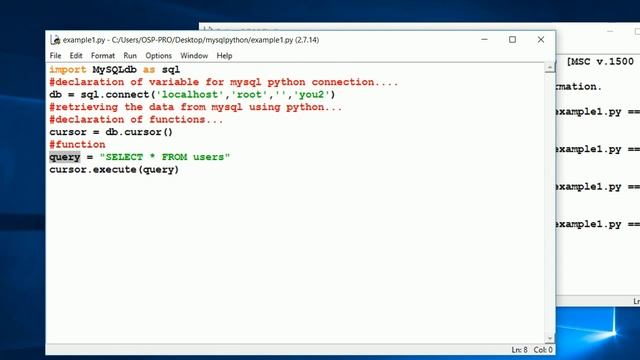Click the line 'cursor = db.cursor()'
Screen dimensions: 640x360
pyautogui.click(x=111, y=132)
